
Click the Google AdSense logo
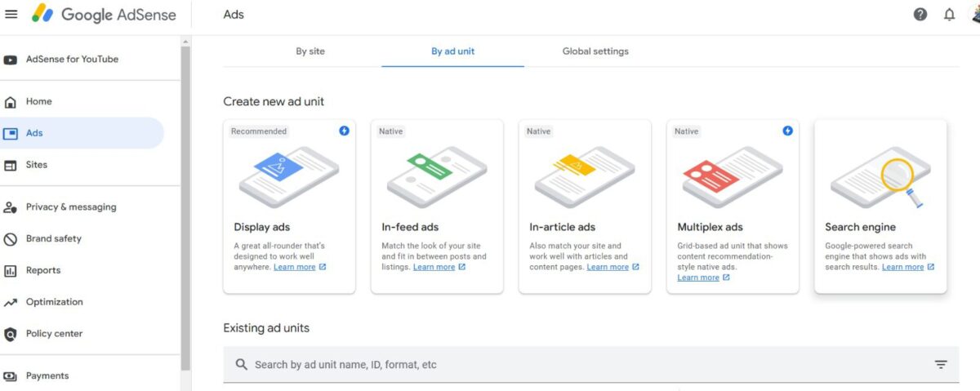[103, 15]
